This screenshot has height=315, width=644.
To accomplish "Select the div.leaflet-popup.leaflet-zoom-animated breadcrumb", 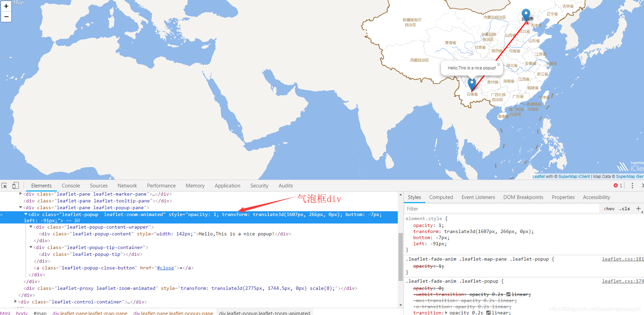I will point(265,313).
